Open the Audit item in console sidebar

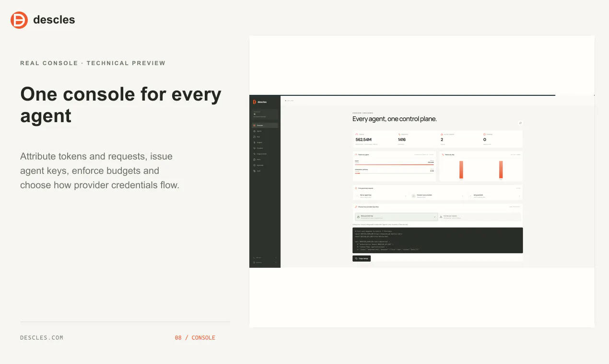tap(265, 171)
